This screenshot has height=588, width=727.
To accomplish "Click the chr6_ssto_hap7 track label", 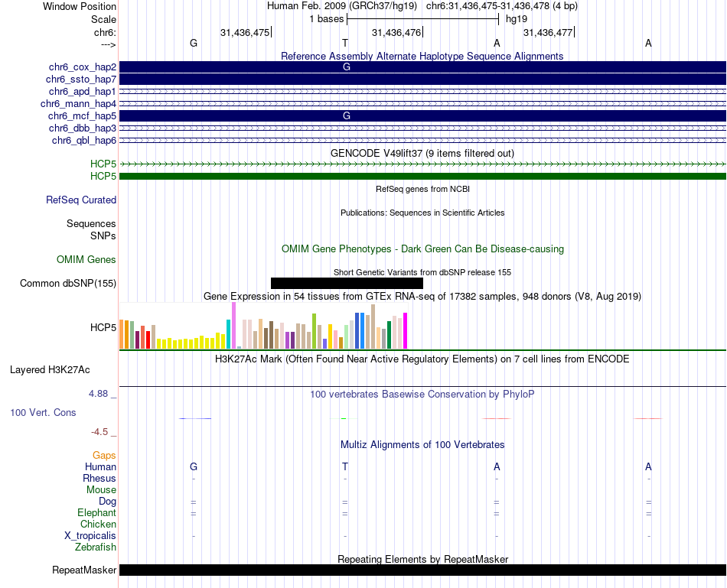I will pos(81,80).
